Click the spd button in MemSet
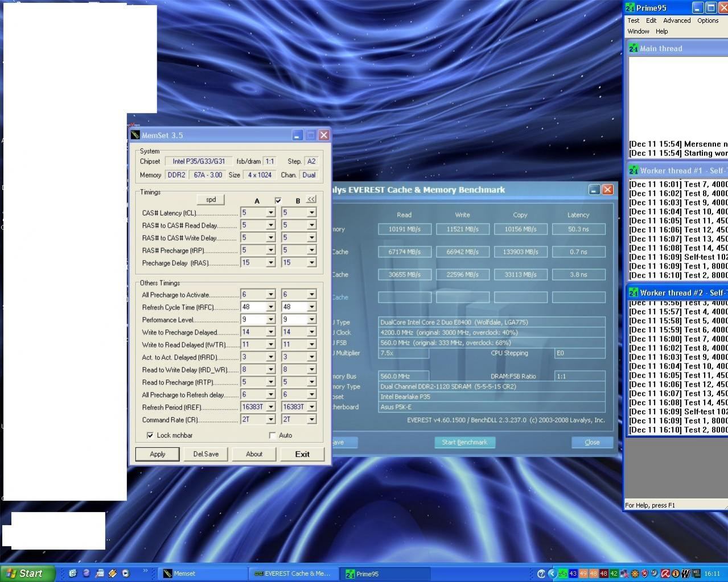The height and width of the screenshot is (582, 728). pos(211,200)
